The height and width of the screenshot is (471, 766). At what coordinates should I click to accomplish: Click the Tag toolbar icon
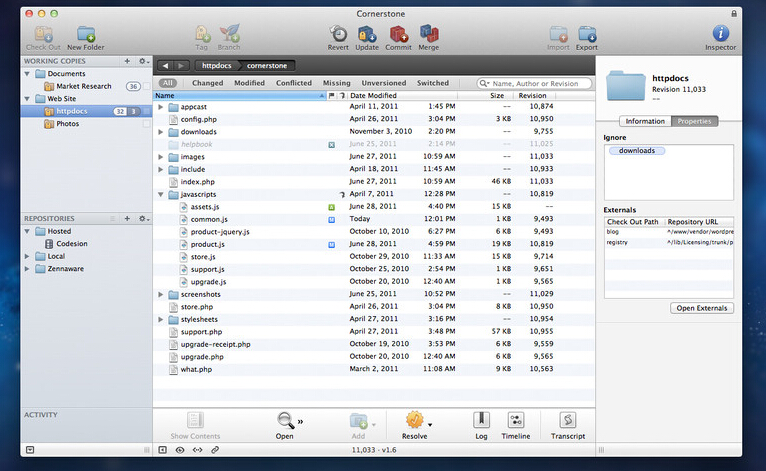pos(202,34)
